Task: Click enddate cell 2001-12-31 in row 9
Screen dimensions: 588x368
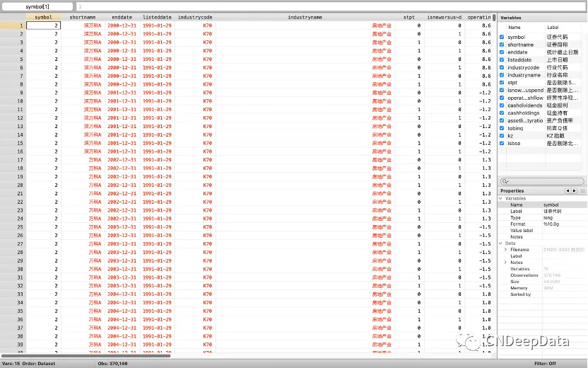Action: click(x=122, y=93)
